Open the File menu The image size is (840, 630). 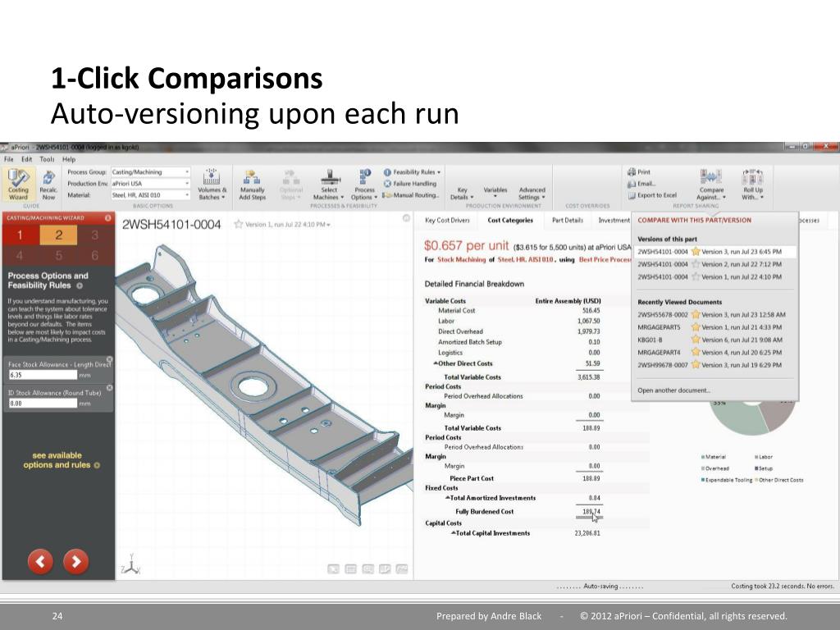8,159
